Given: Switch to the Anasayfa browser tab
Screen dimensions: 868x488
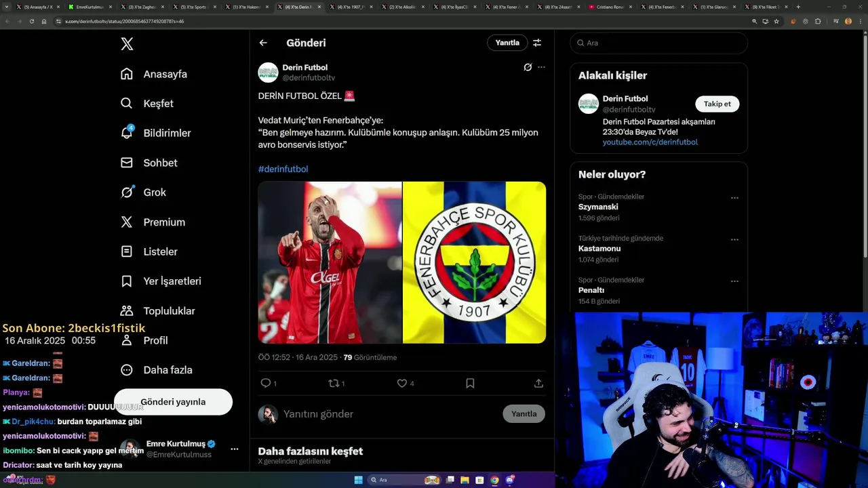Looking at the screenshot, I should coord(39,7).
